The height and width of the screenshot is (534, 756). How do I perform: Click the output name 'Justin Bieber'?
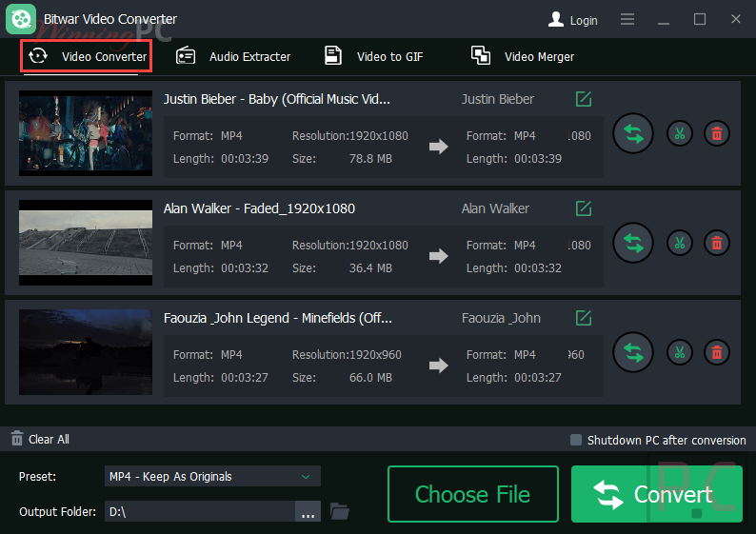(498, 99)
